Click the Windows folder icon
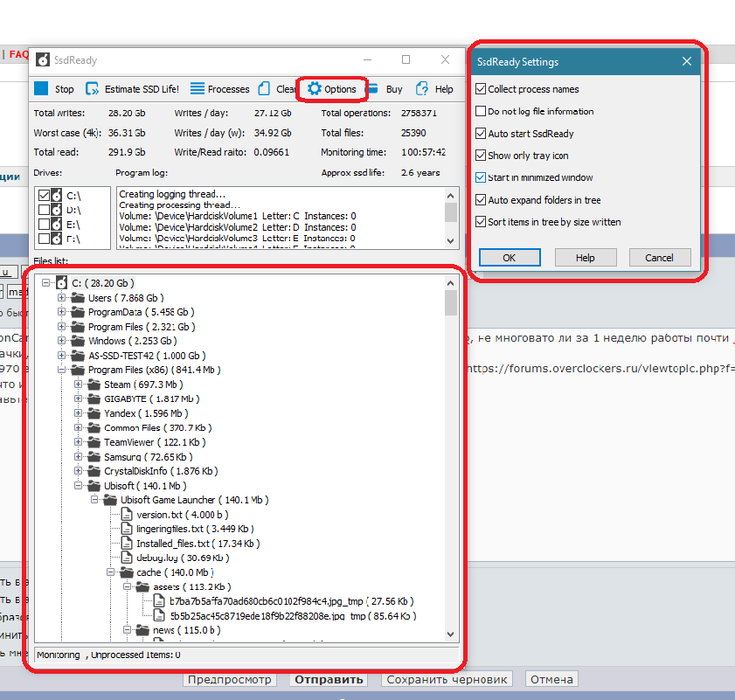735x700 pixels. (77, 341)
